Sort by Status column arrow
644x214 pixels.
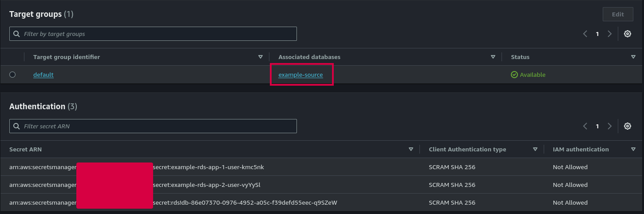pos(633,57)
